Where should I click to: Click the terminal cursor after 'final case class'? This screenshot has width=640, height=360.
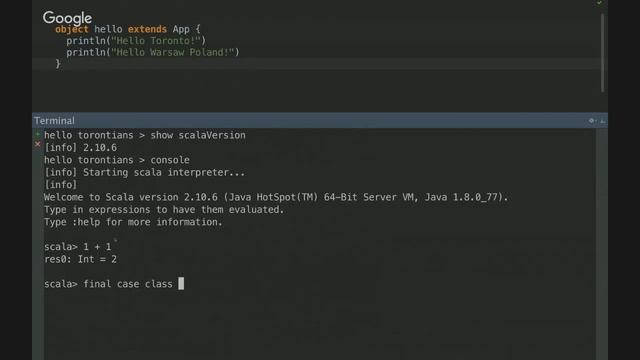click(x=181, y=283)
